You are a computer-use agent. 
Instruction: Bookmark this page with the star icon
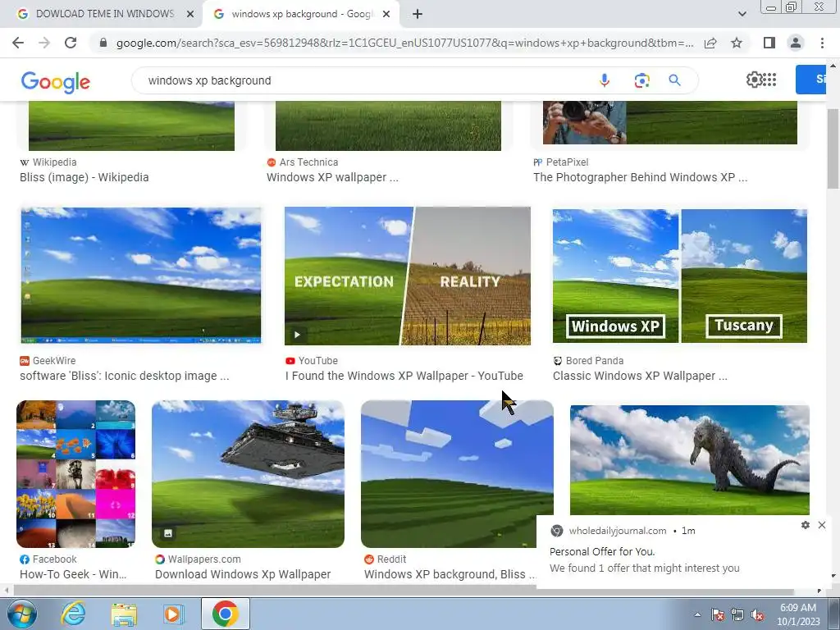tap(737, 43)
